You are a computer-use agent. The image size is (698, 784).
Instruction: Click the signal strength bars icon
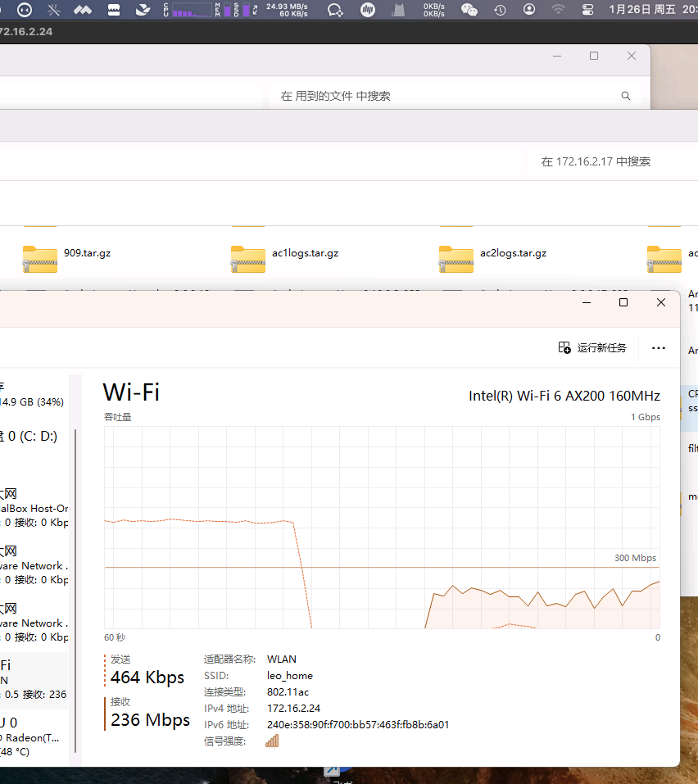click(x=272, y=741)
